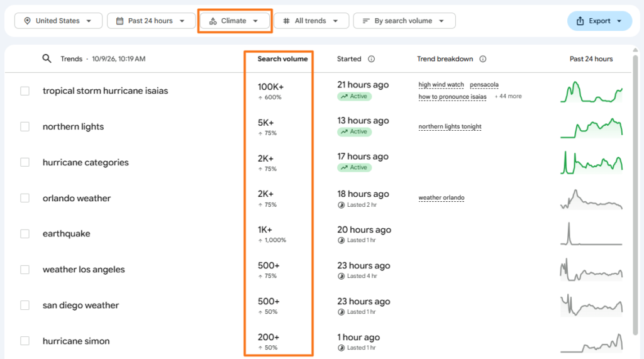Click the Active badge for hurricane categories
Viewport: 644px width, 359px height.
pos(355,168)
